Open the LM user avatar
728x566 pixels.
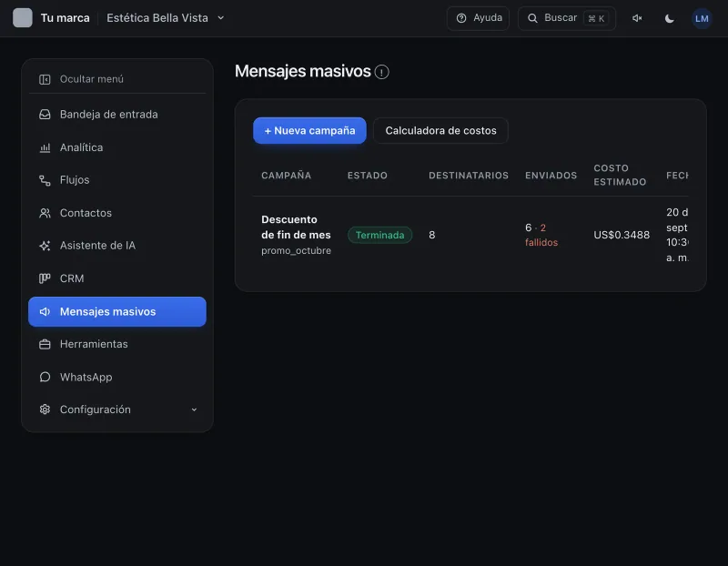click(x=702, y=18)
